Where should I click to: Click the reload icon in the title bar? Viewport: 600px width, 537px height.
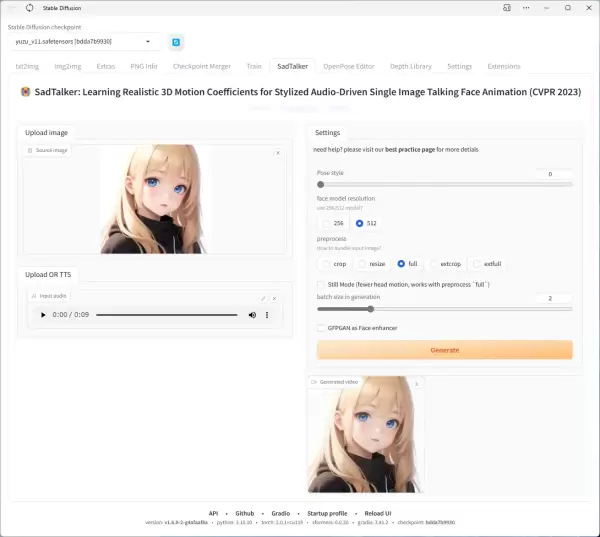click(x=29, y=8)
